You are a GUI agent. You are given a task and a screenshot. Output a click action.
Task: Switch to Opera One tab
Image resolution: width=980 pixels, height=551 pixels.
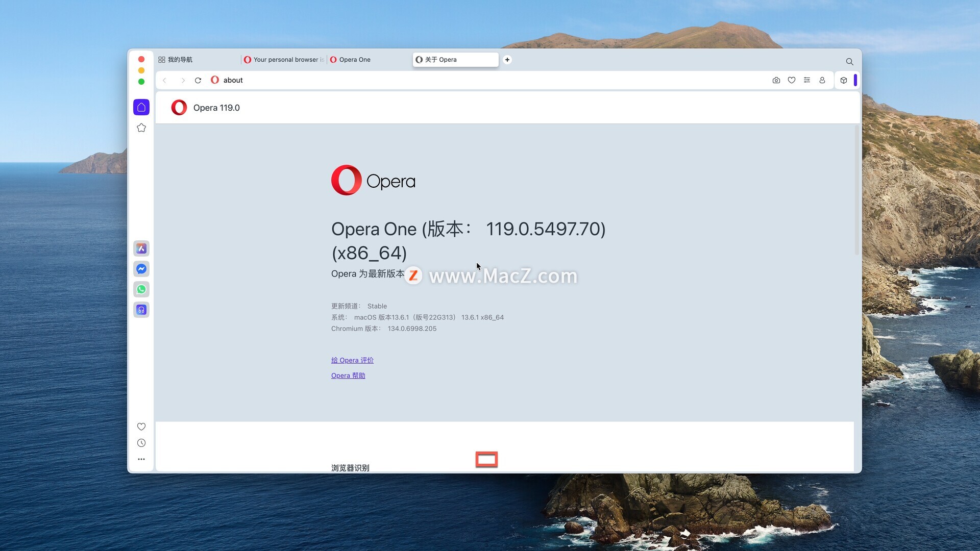tap(370, 60)
